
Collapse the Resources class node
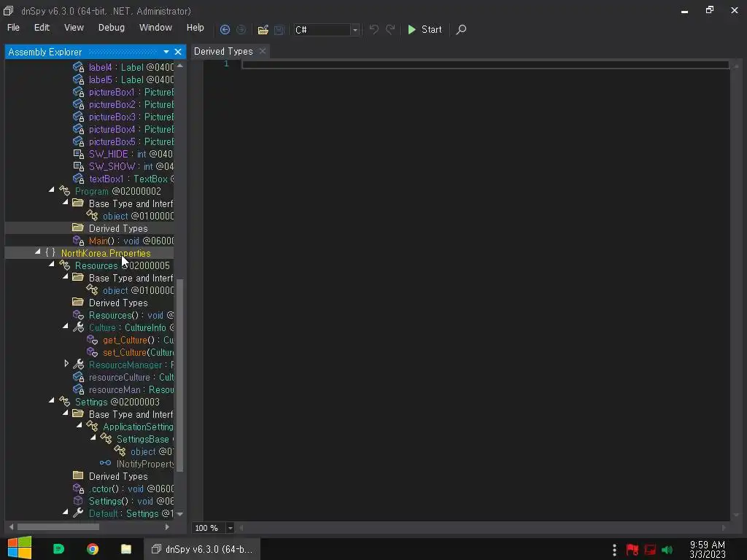click(x=52, y=264)
